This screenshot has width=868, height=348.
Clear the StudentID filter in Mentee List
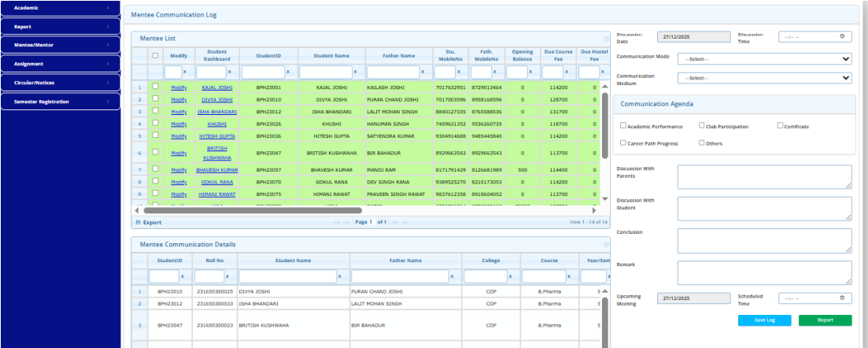pos(287,72)
